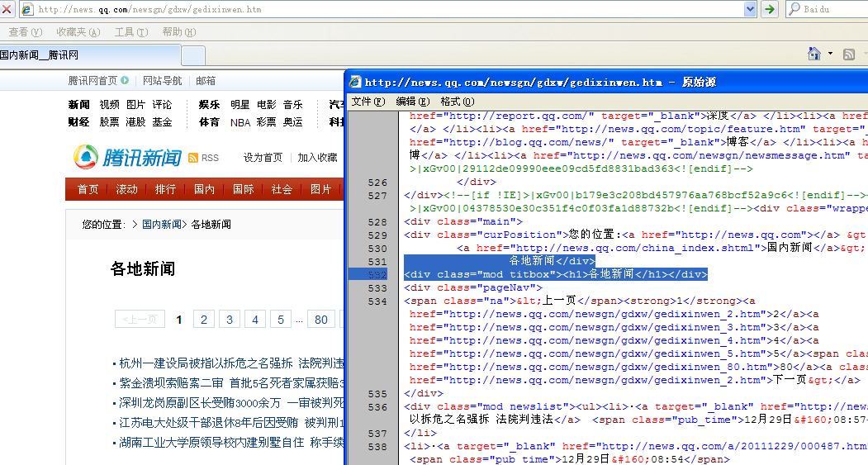Select 国际 in the red nav bar
This screenshot has width=868, height=465.
[x=243, y=189]
